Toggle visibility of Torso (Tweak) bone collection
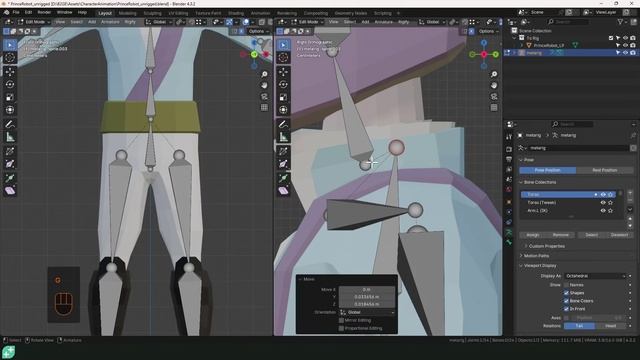Screen dimensions: 640x360 tap(603, 202)
